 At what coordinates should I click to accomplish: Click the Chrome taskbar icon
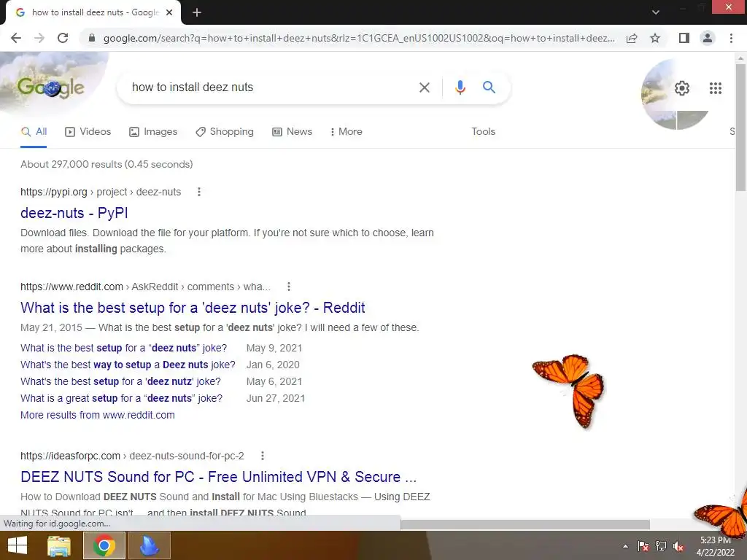[x=104, y=545]
